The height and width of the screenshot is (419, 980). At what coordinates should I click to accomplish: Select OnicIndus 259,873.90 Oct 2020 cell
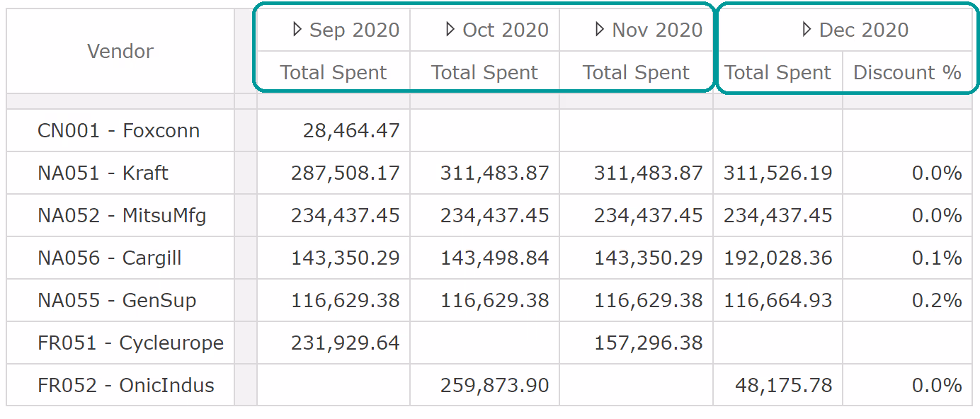click(x=494, y=386)
